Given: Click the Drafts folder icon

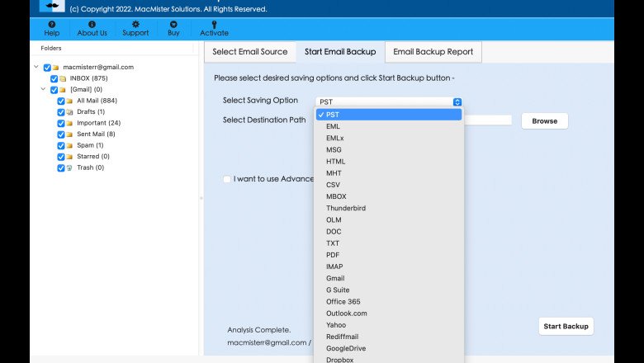Looking at the screenshot, I should 69,112.
